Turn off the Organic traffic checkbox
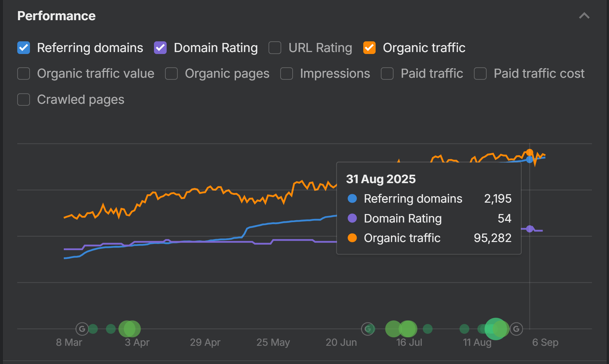This screenshot has width=609, height=364. [x=369, y=48]
